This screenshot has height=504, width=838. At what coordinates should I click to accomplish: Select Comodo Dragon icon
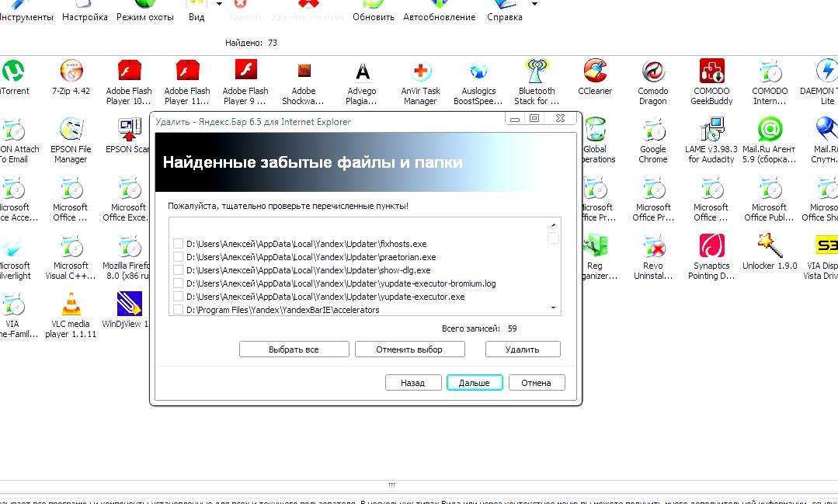pos(653,71)
